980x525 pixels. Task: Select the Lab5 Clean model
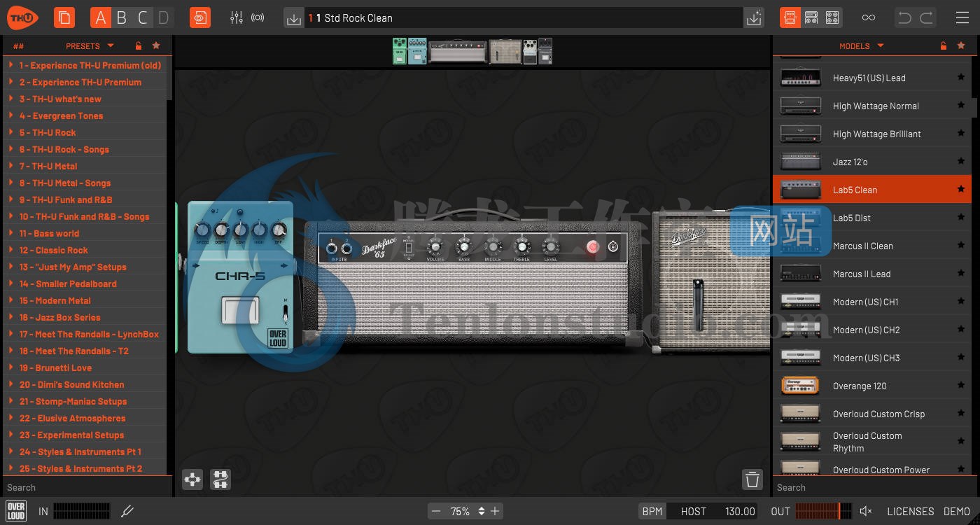[872, 190]
